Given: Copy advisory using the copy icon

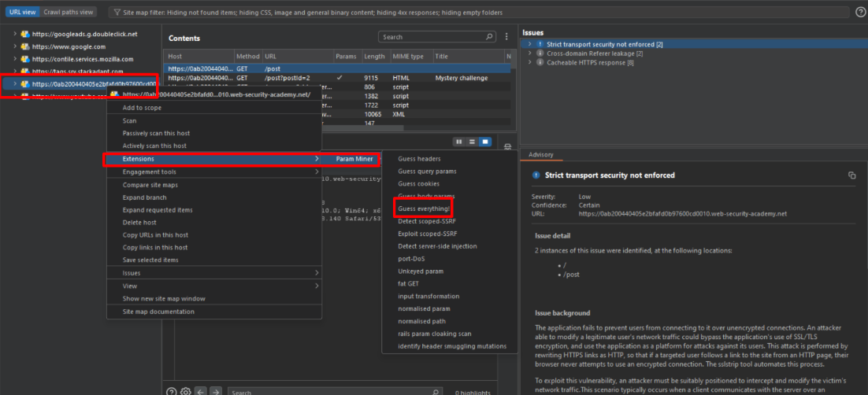Looking at the screenshot, I should coord(851,175).
